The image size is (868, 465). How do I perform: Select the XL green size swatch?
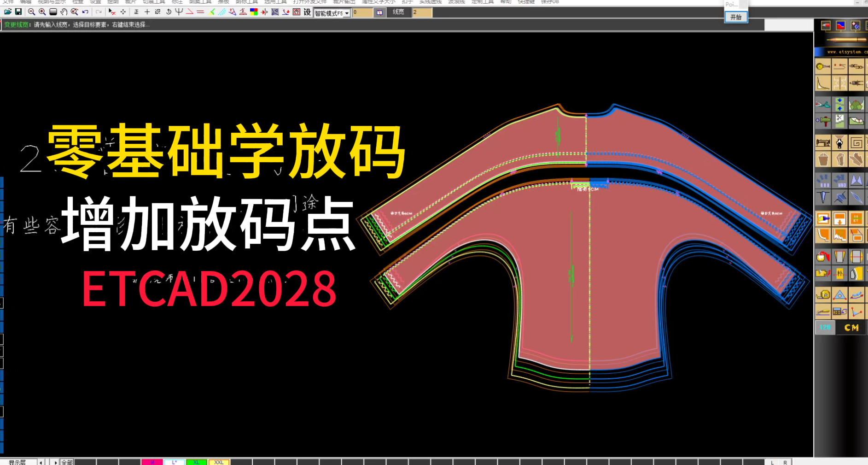coord(196,462)
